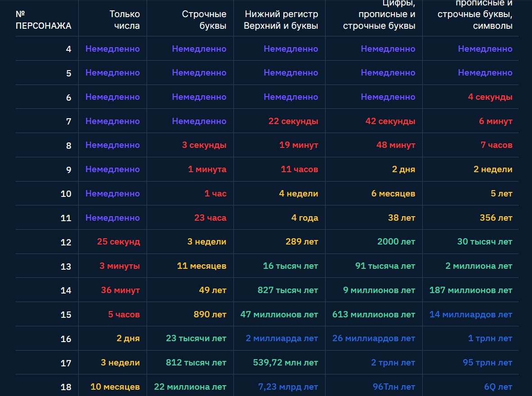Select the "4 секунды" cell
The image size is (532, 396).
pyautogui.click(x=490, y=97)
